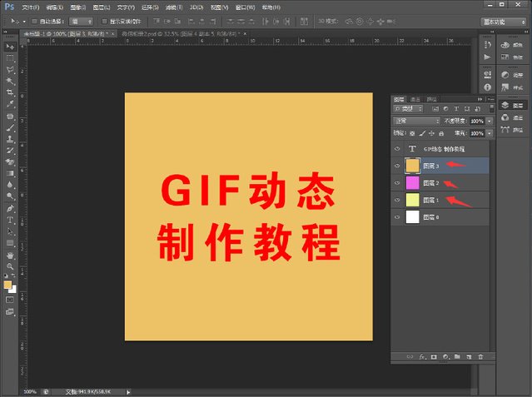Open the layer style fx menu
Viewport: 532px width, 397px height.
point(422,356)
